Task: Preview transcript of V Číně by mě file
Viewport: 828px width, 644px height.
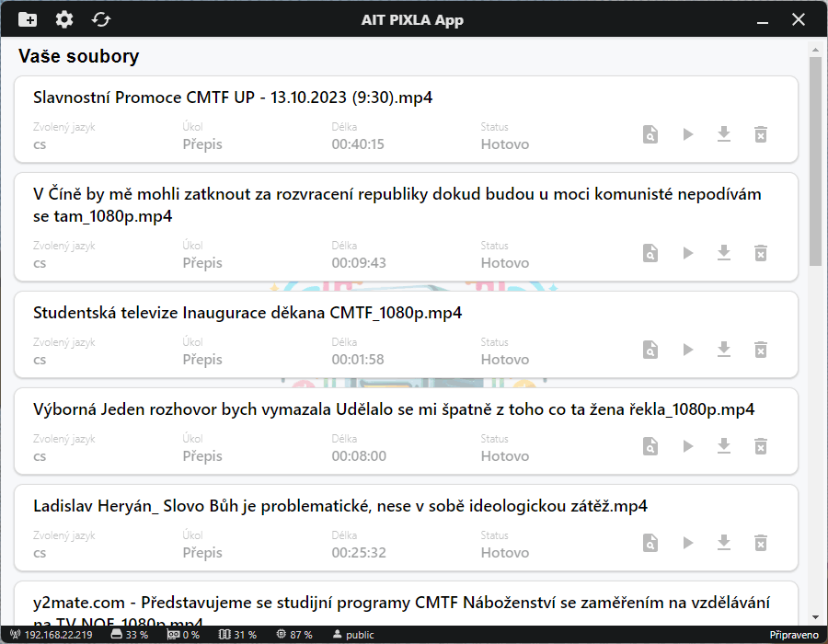Action: coord(650,253)
